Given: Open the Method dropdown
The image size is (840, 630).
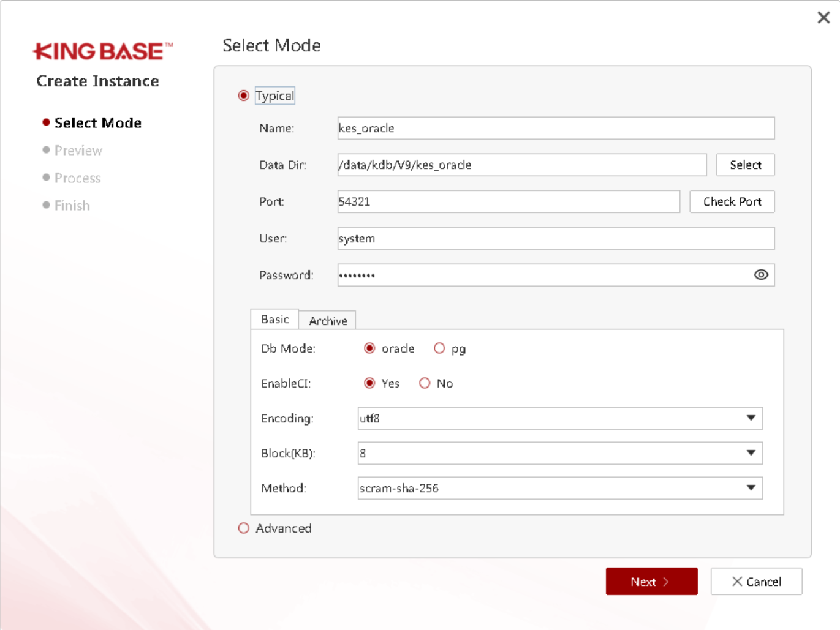Looking at the screenshot, I should coord(560,488).
